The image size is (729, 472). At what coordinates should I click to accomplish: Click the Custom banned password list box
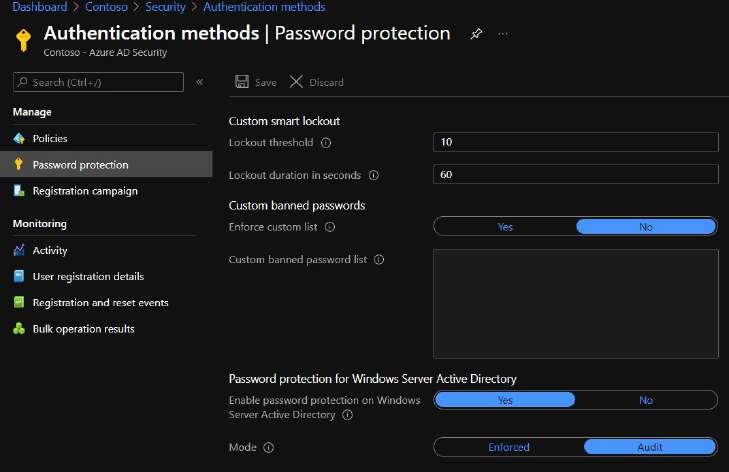(x=576, y=303)
